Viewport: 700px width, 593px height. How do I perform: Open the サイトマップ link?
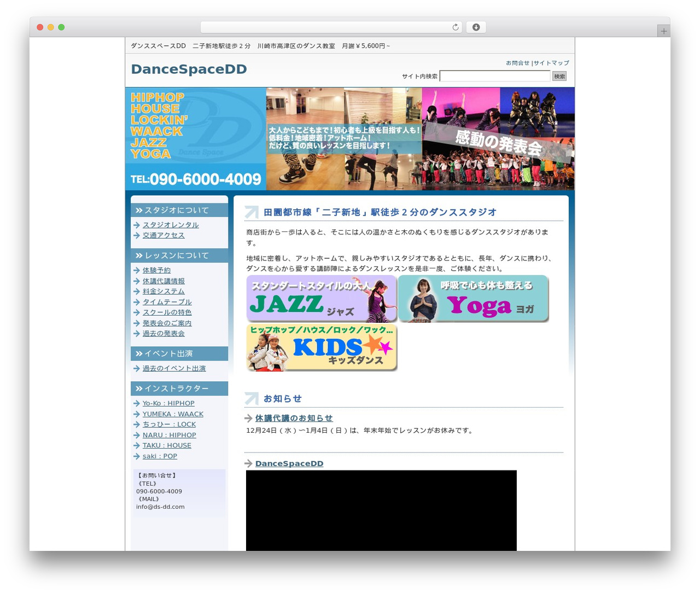pos(551,63)
